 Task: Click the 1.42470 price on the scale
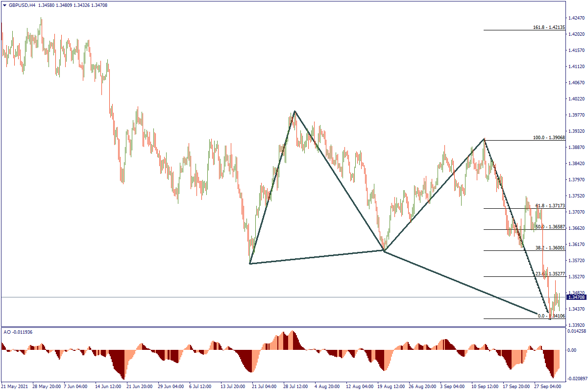point(576,18)
